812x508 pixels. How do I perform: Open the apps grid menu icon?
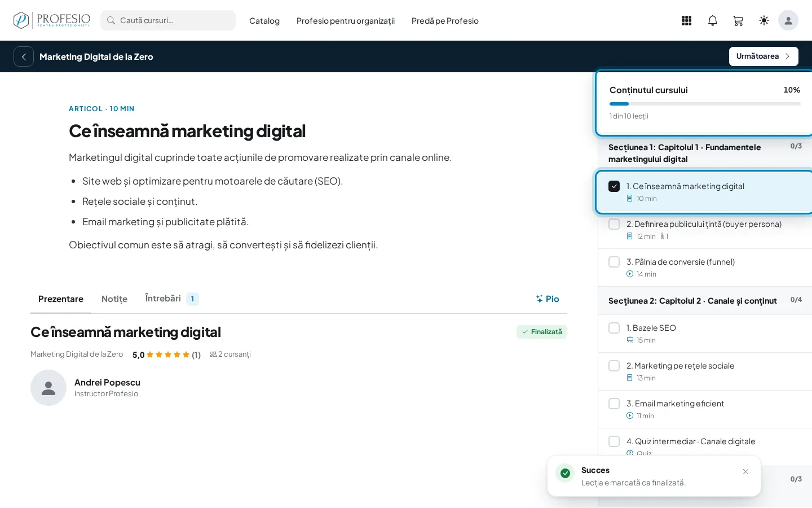[686, 20]
